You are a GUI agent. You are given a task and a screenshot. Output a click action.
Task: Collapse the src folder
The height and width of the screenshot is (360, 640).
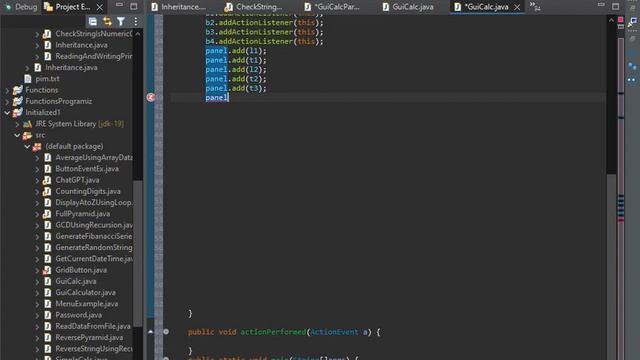[17, 135]
